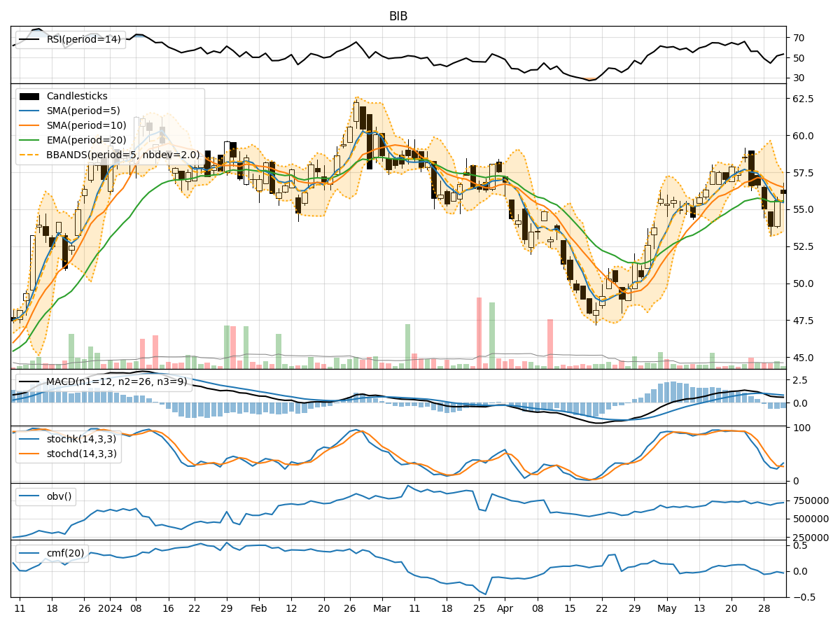Click the cmf(20) legend entry
The width and height of the screenshot is (840, 630).
click(65, 553)
